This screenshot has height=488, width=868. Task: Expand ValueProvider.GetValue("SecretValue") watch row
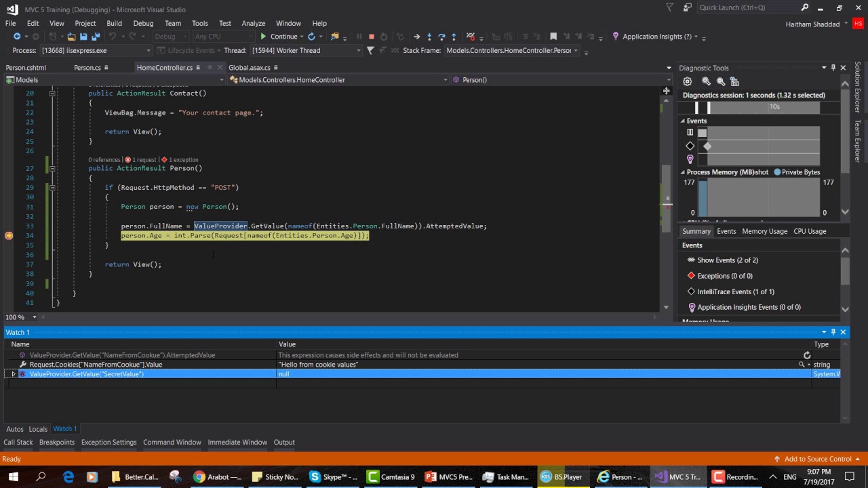(14, 374)
